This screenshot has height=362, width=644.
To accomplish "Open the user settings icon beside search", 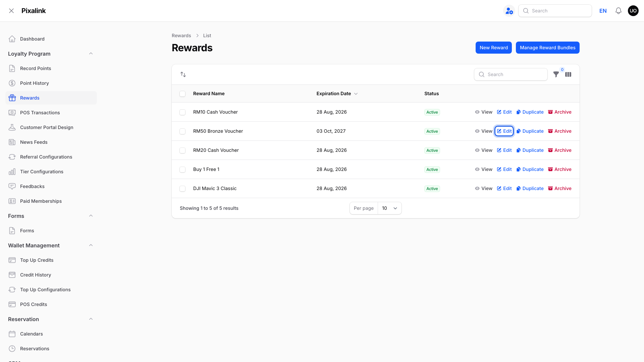I will click(509, 11).
